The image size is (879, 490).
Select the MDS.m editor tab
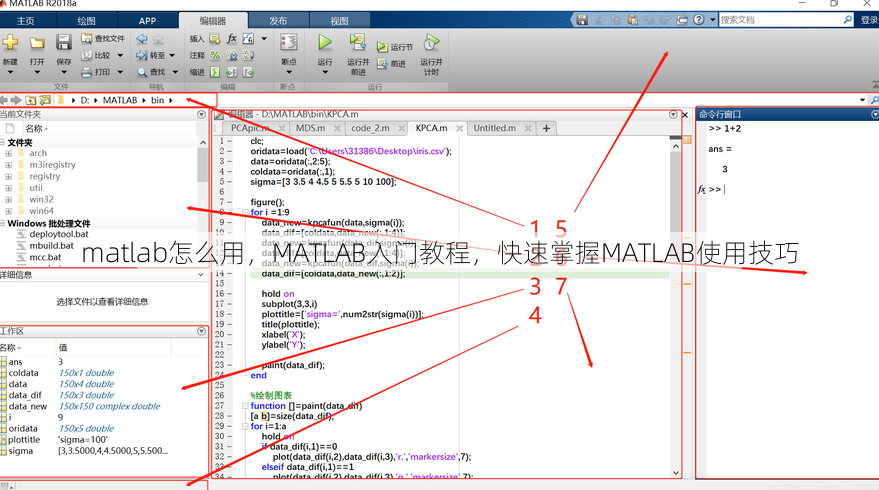tap(311, 128)
